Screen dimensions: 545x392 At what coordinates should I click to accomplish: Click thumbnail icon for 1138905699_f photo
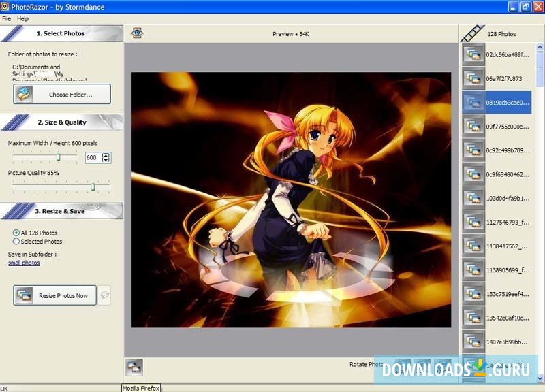click(473, 270)
